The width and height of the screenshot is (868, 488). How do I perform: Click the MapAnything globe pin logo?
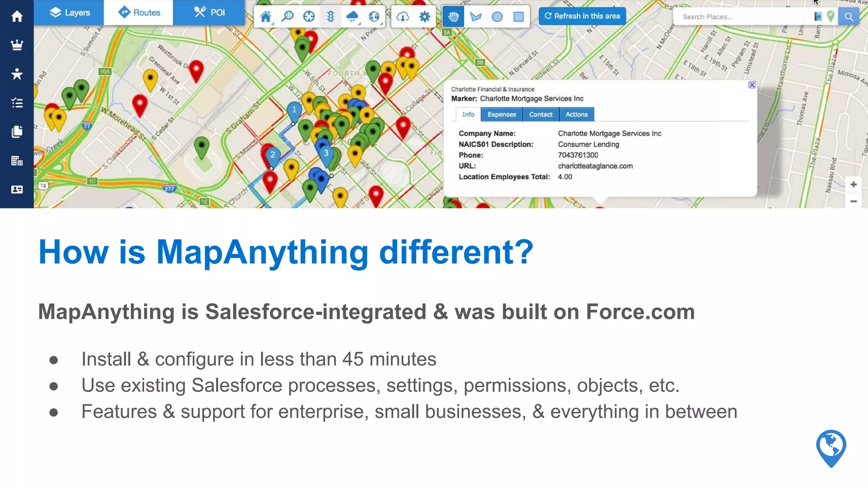point(831,448)
